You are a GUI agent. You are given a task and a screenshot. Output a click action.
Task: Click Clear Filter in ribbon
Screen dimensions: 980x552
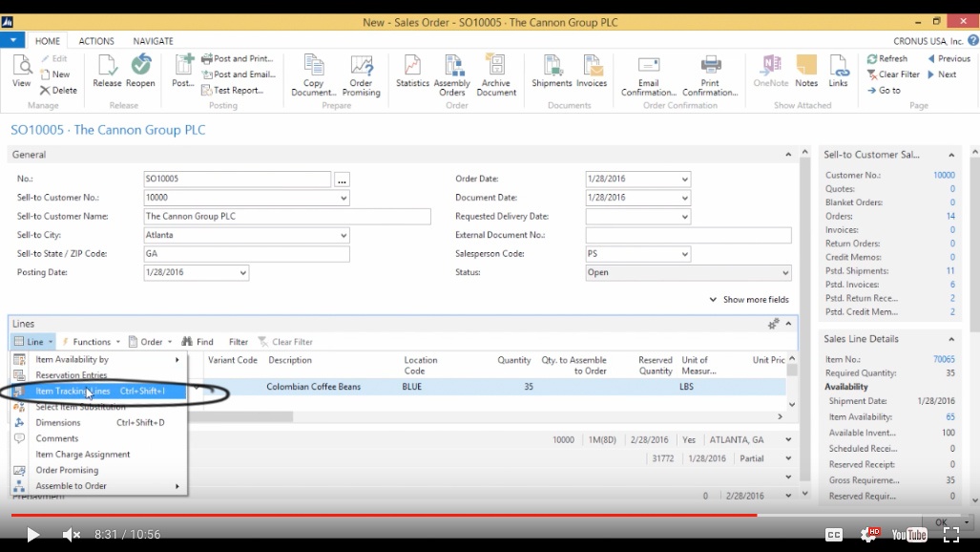coord(893,74)
